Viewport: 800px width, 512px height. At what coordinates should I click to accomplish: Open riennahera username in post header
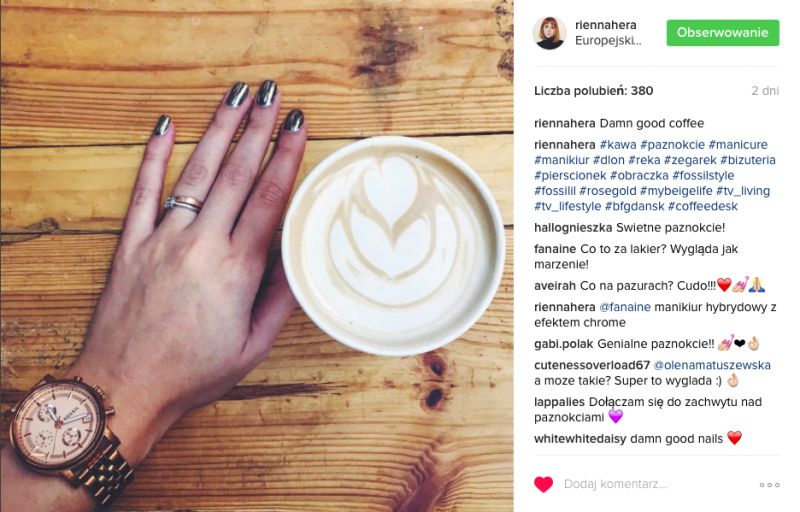click(606, 25)
